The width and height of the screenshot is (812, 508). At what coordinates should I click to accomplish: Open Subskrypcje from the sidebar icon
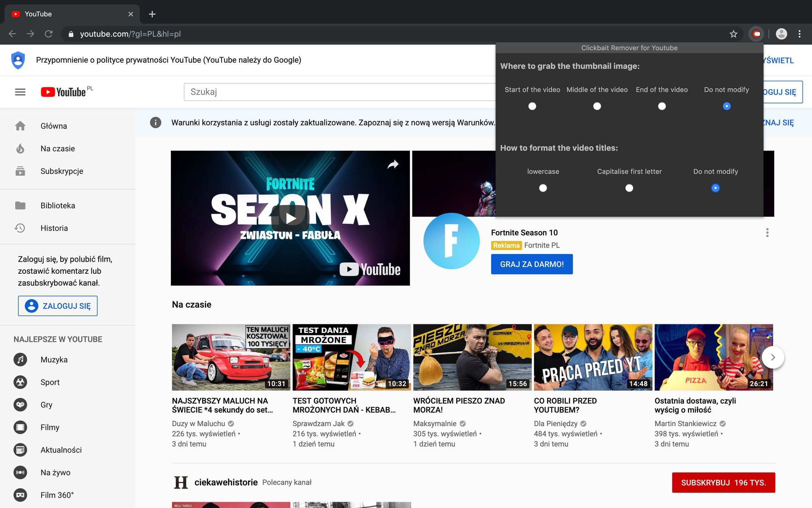(x=20, y=171)
